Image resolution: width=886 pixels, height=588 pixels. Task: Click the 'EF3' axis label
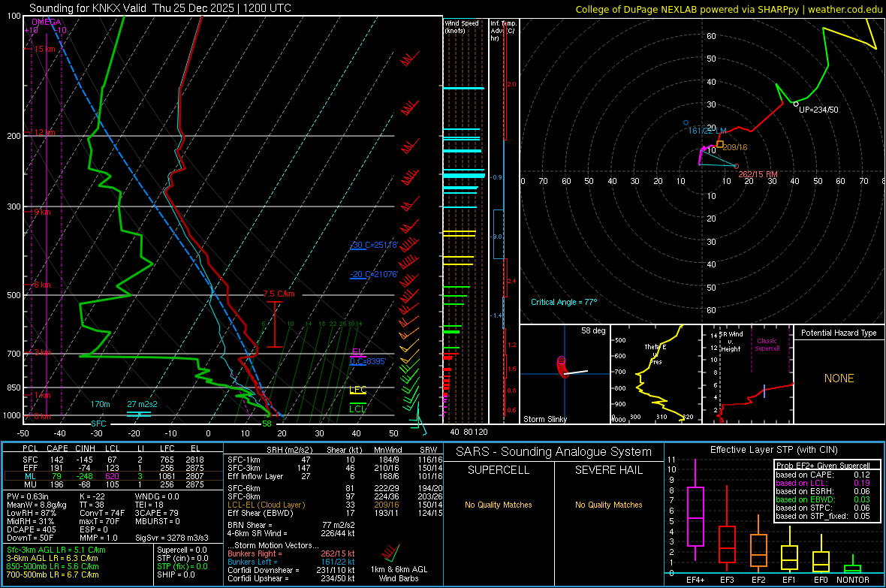coord(727,580)
